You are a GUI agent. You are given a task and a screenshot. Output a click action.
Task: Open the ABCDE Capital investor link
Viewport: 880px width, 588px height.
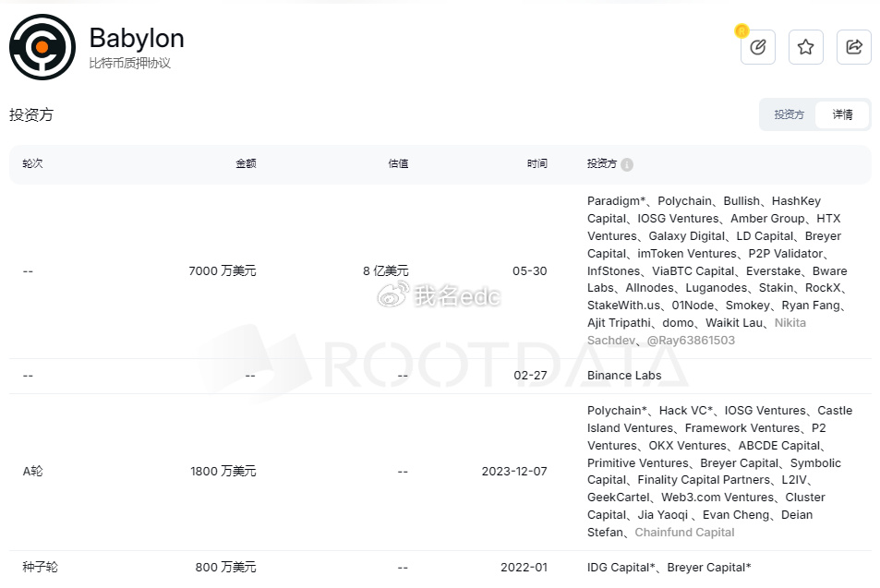coord(779,446)
